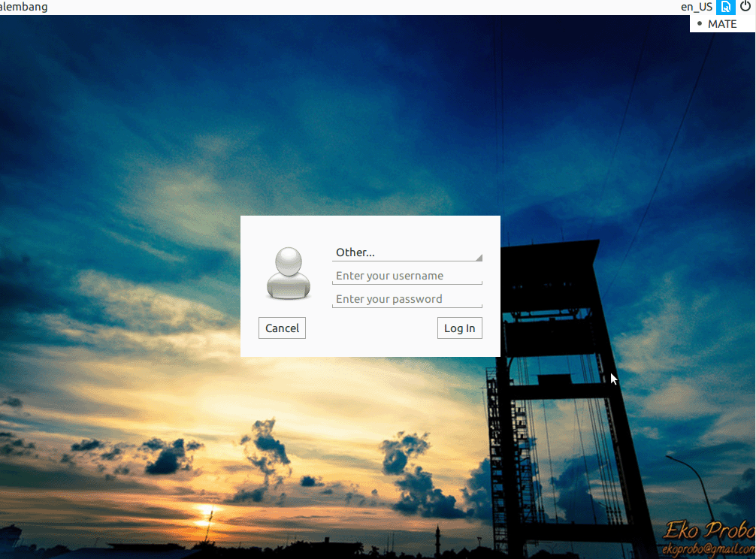
Task: Open the en_US language menu
Action: (x=696, y=8)
